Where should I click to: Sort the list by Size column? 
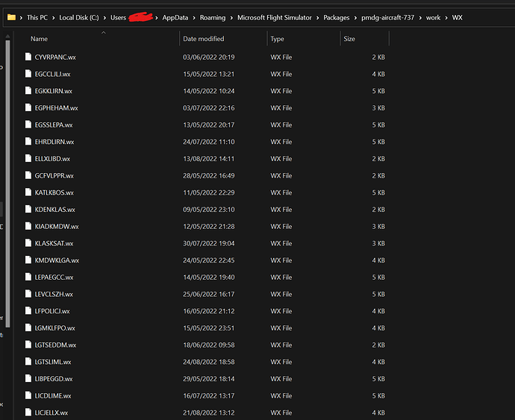[349, 39]
